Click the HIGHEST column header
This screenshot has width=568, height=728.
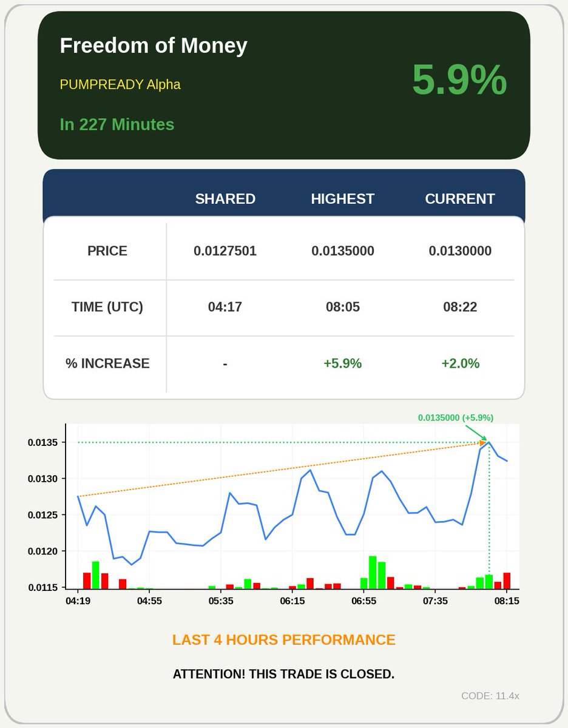(x=343, y=199)
